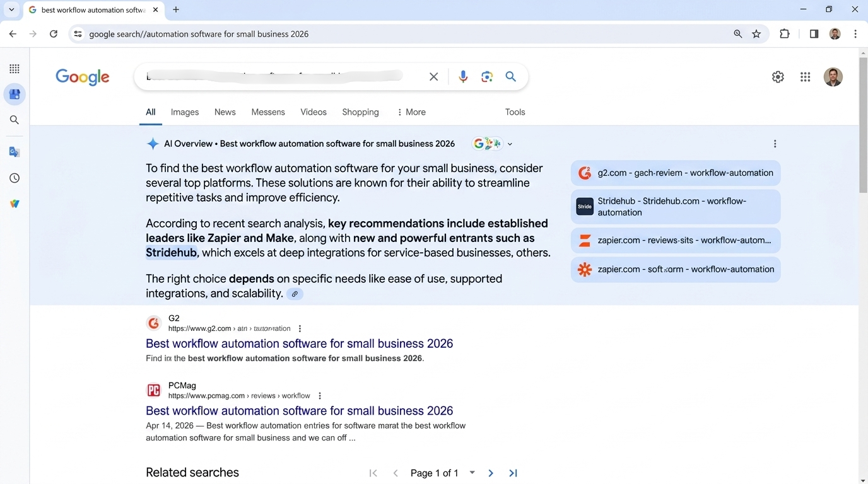868x484 pixels.
Task: Open the history clock icon in the sidebar
Action: click(x=15, y=178)
